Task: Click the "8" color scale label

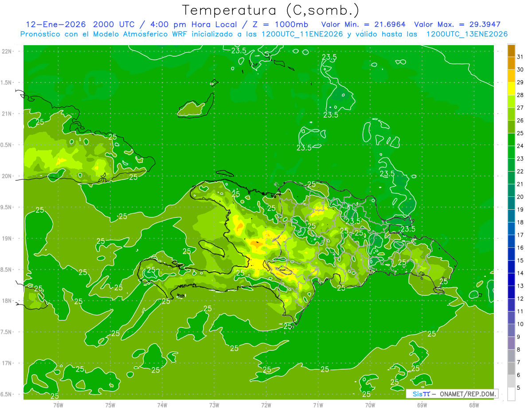Action: 519,350
